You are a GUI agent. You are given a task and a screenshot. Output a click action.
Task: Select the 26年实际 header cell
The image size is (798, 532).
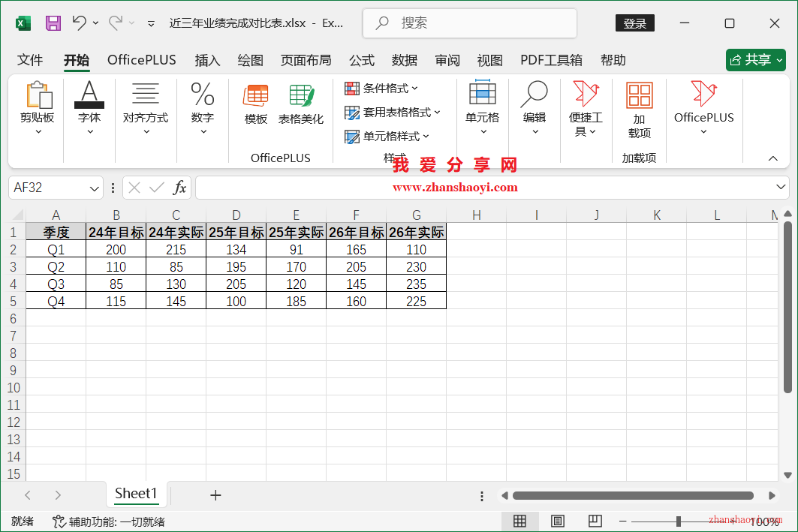[x=417, y=233]
